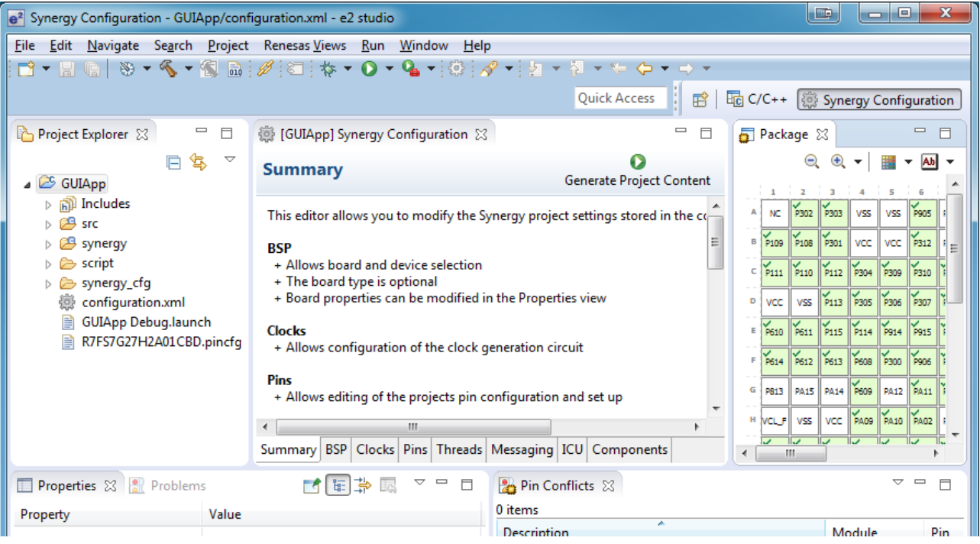Select R7FS7G27H2A01CBD.pincfg file
The width and height of the screenshot is (980, 544).
tap(161, 342)
